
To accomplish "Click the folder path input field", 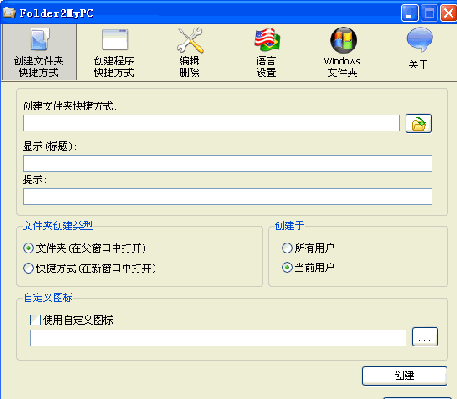I will pyautogui.click(x=211, y=123).
